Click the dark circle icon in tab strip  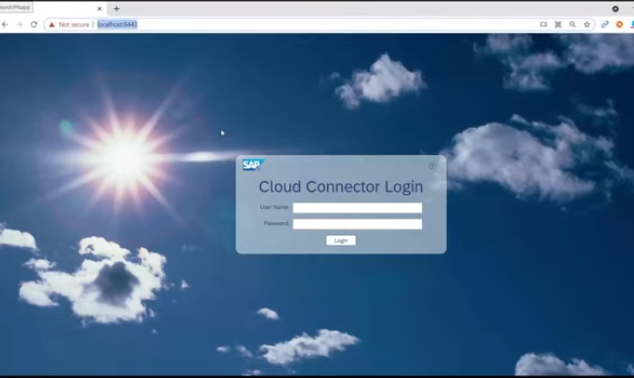tap(615, 8)
